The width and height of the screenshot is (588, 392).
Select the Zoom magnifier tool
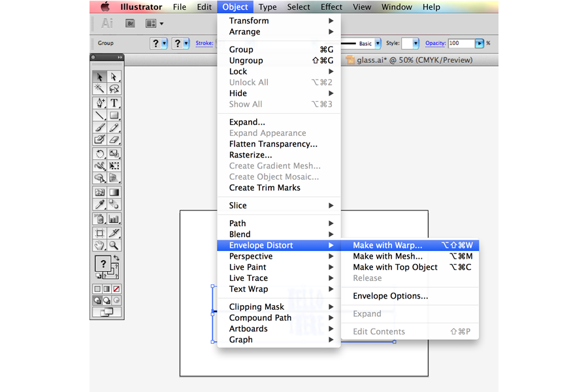tap(114, 246)
